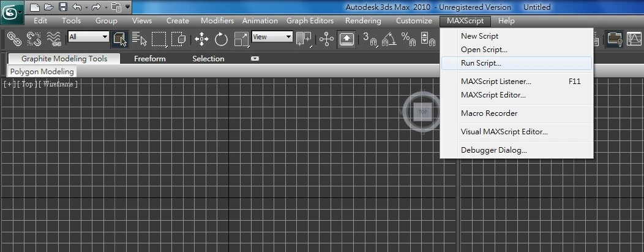Select the Select and Move tool
This screenshot has width=644, height=252.
click(201, 39)
